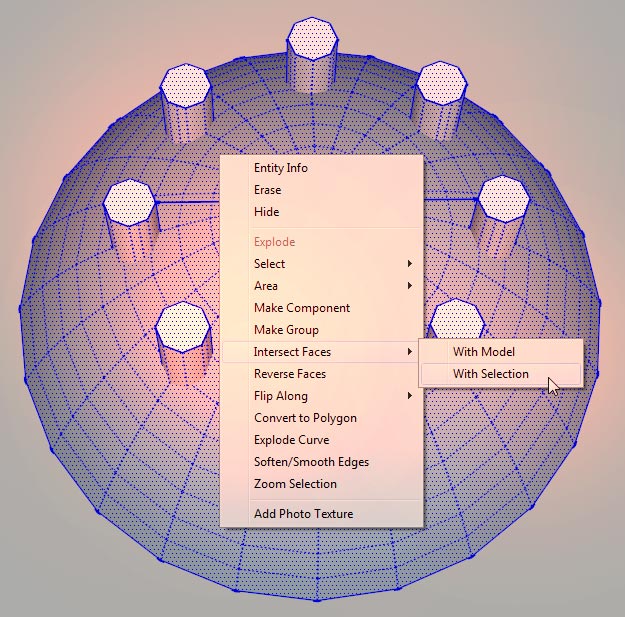This screenshot has height=617, width=625.
Task: Click the topmost cylinder's top face
Action: coord(312,39)
